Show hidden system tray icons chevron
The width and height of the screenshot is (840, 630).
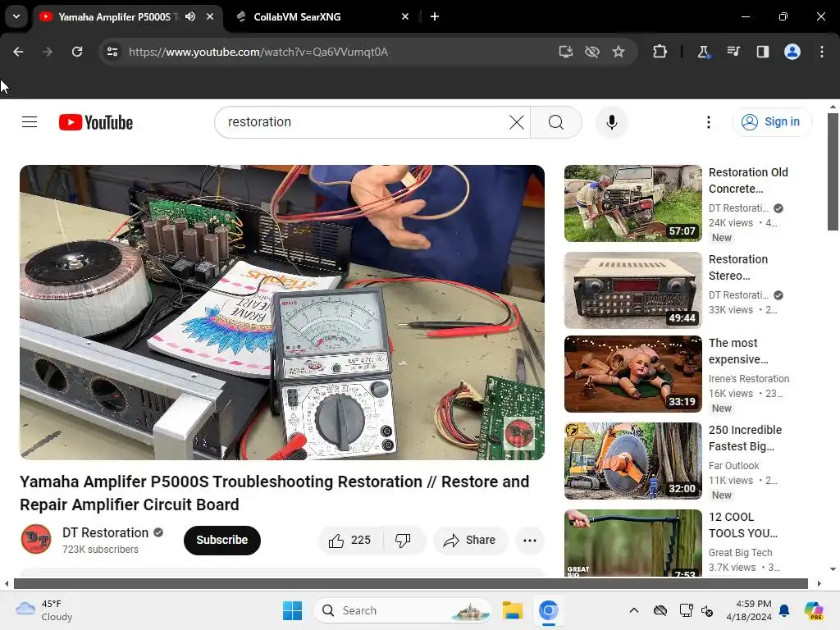[x=634, y=610]
